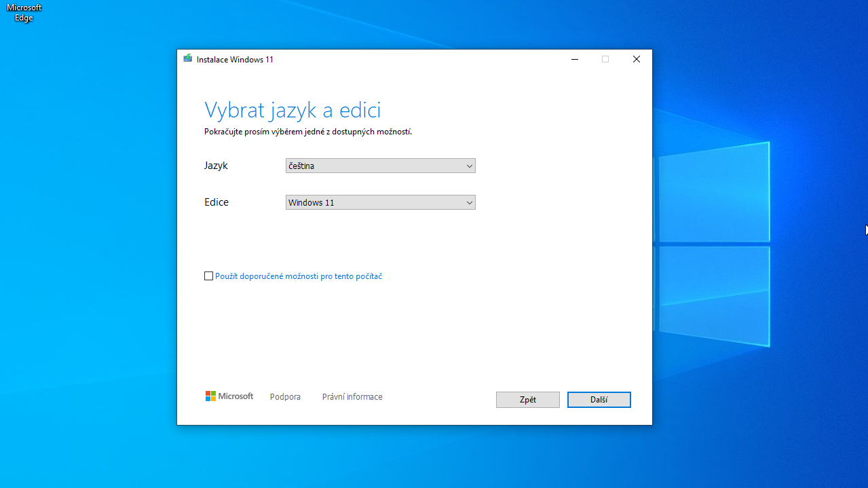
Task: Click the 'Edice' field label
Action: 216,202
